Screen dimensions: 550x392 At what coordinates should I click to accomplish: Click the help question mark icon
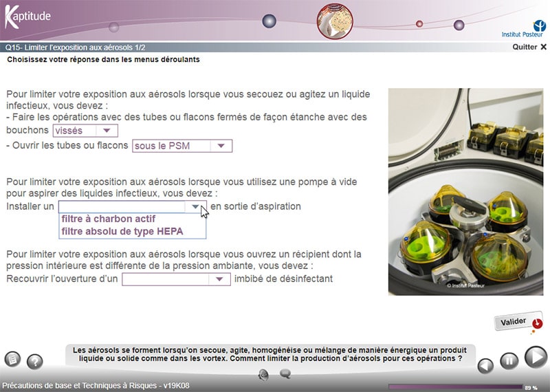[x=34, y=362]
